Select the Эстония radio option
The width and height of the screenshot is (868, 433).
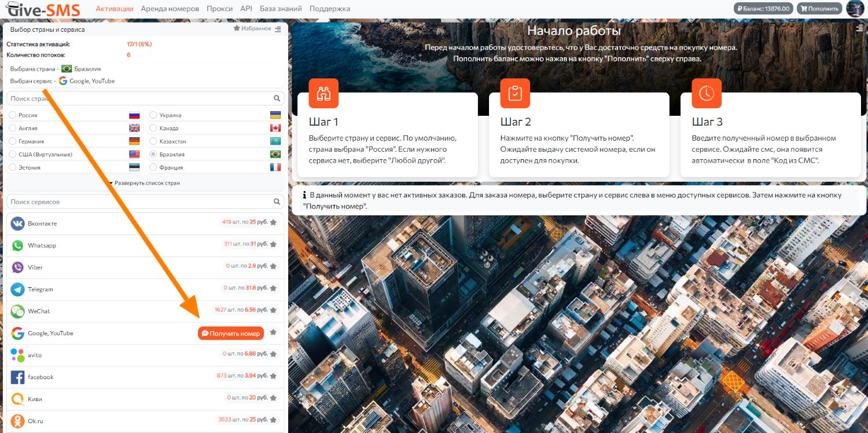pos(13,167)
